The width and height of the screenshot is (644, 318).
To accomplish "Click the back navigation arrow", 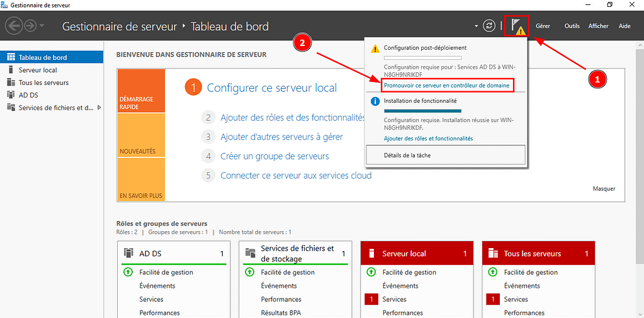I will pyautogui.click(x=14, y=26).
